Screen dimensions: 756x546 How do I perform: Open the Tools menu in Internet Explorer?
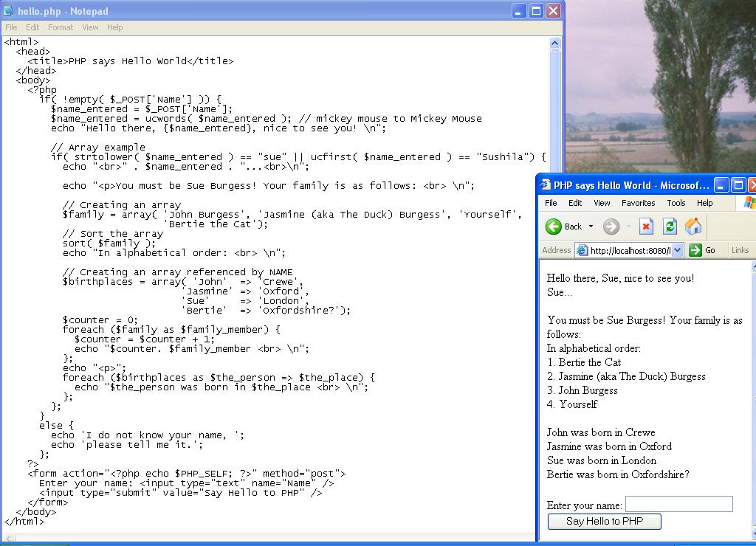point(676,203)
